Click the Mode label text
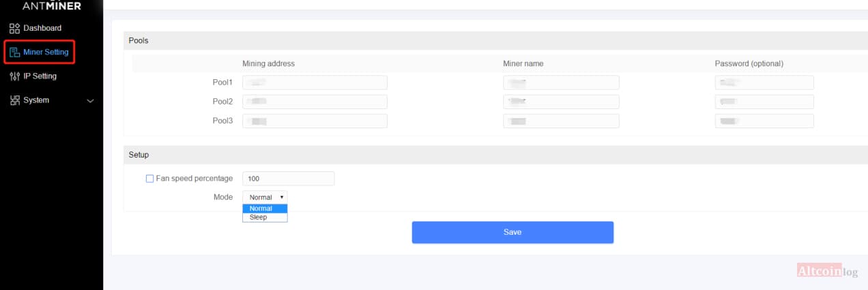Screen dimensions: 868x290 pyautogui.click(x=223, y=197)
